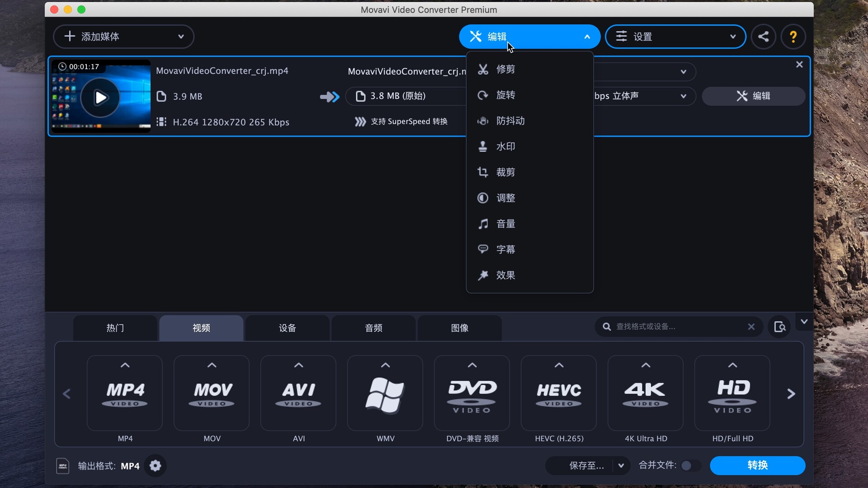The image size is (868, 488).
Task: Clear the format search box
Action: pyautogui.click(x=751, y=327)
